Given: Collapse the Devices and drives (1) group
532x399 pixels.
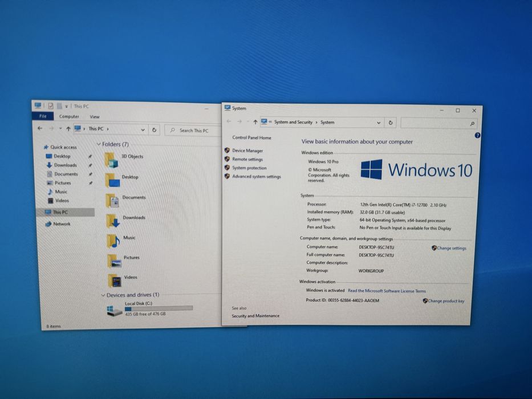Looking at the screenshot, I should [103, 295].
